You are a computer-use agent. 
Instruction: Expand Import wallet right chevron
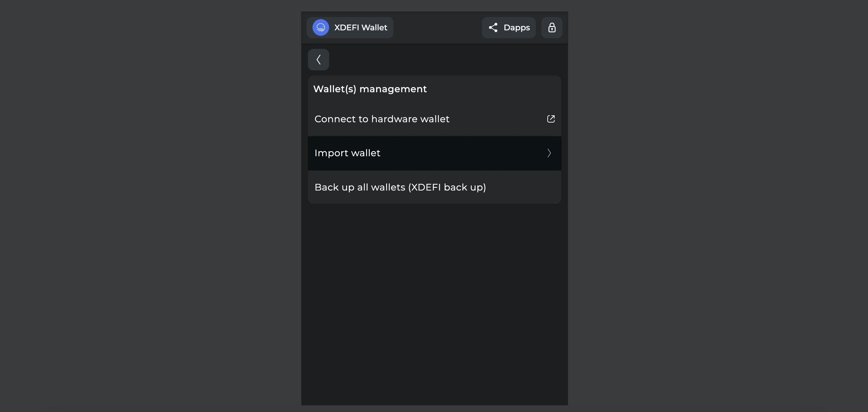click(x=549, y=153)
